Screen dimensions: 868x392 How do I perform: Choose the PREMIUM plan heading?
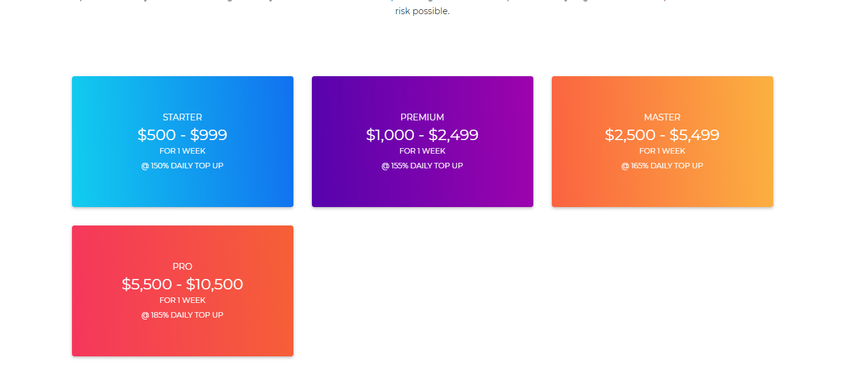point(422,117)
